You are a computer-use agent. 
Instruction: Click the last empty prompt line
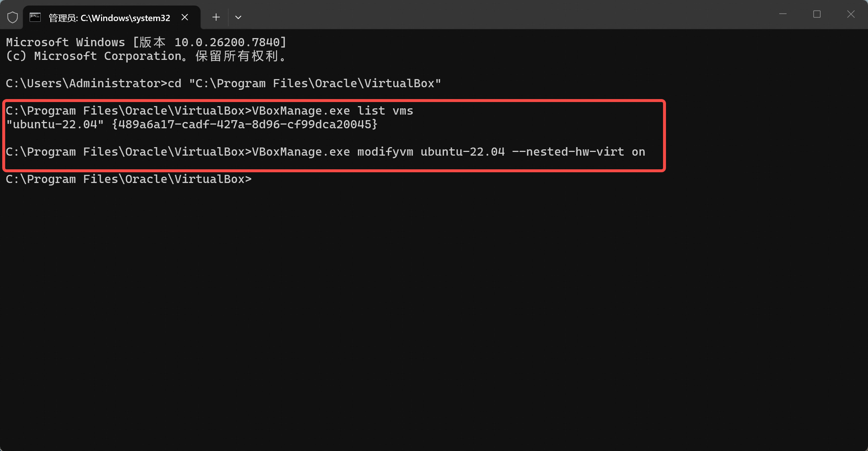click(129, 179)
